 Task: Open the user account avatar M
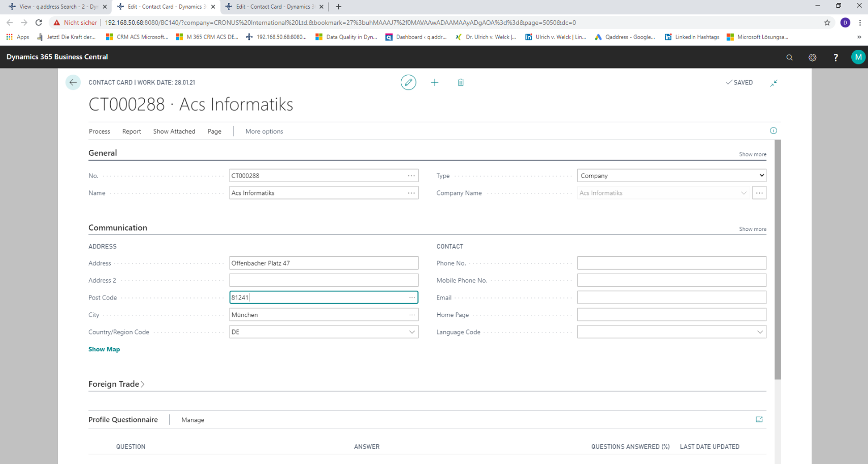[x=858, y=57]
